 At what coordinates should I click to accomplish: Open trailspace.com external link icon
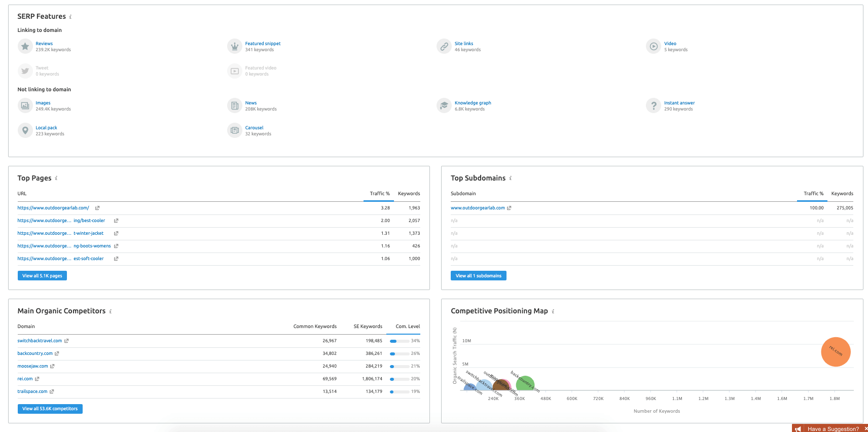point(52,391)
